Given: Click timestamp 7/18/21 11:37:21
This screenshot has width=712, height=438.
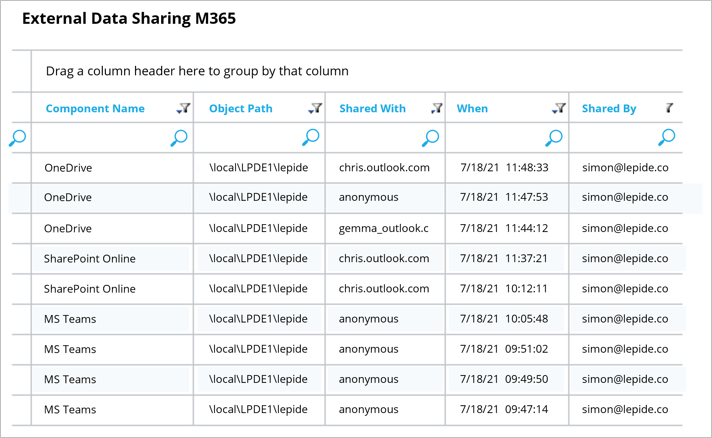Looking at the screenshot, I should pos(504,258).
